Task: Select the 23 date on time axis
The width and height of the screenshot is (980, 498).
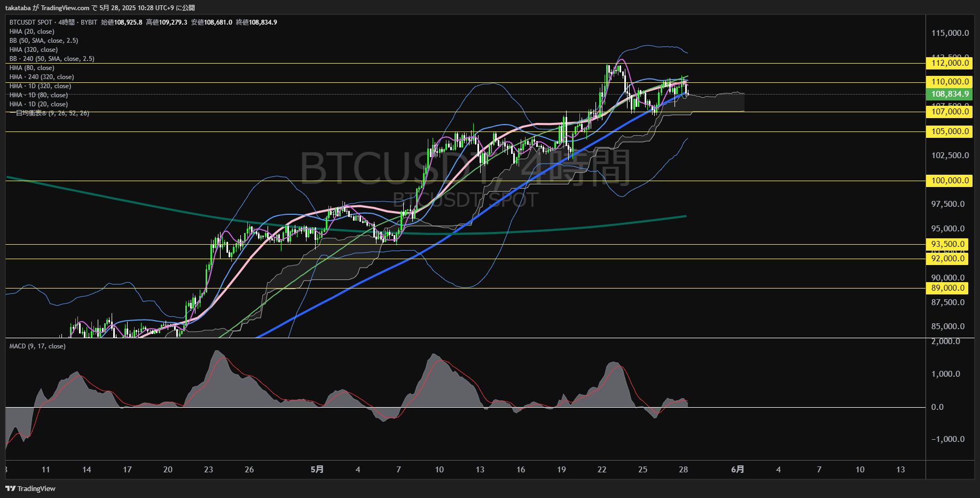Action: pos(208,470)
